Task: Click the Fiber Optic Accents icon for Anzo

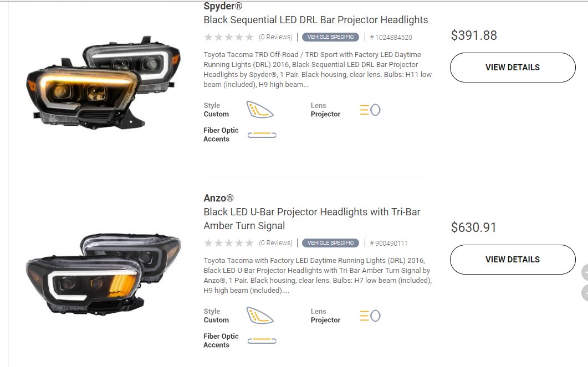Action: tap(262, 341)
